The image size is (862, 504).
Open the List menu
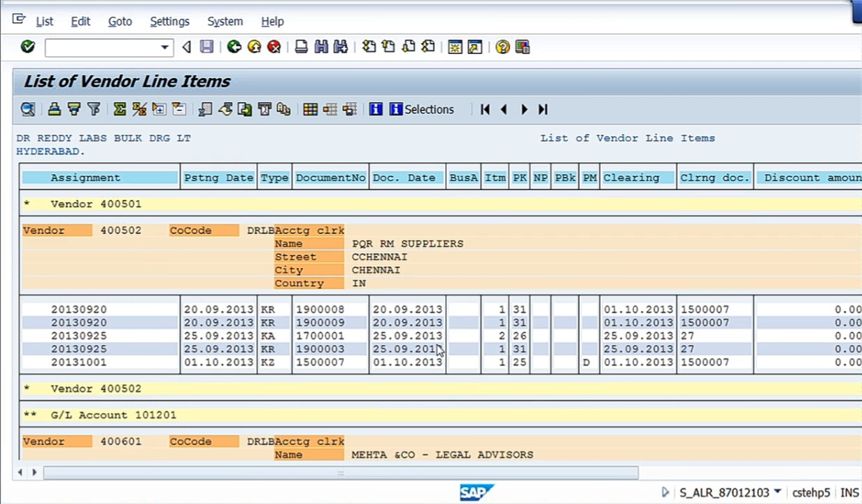point(44,21)
